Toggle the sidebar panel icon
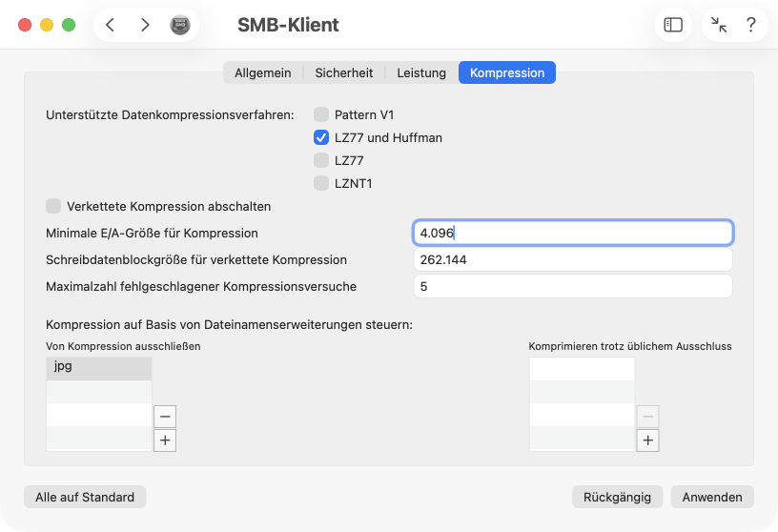The width and height of the screenshot is (778, 532). 673,25
